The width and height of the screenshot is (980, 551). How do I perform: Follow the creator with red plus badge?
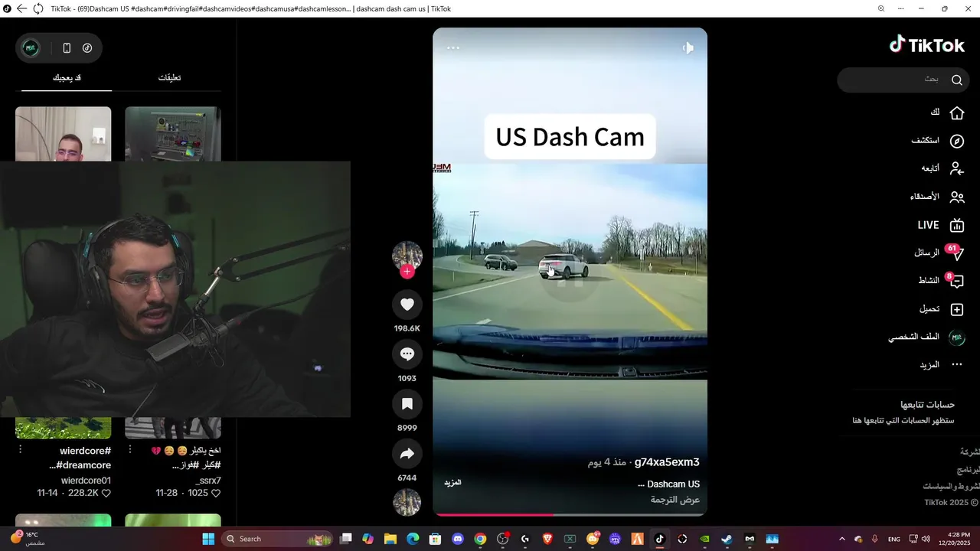[407, 271]
